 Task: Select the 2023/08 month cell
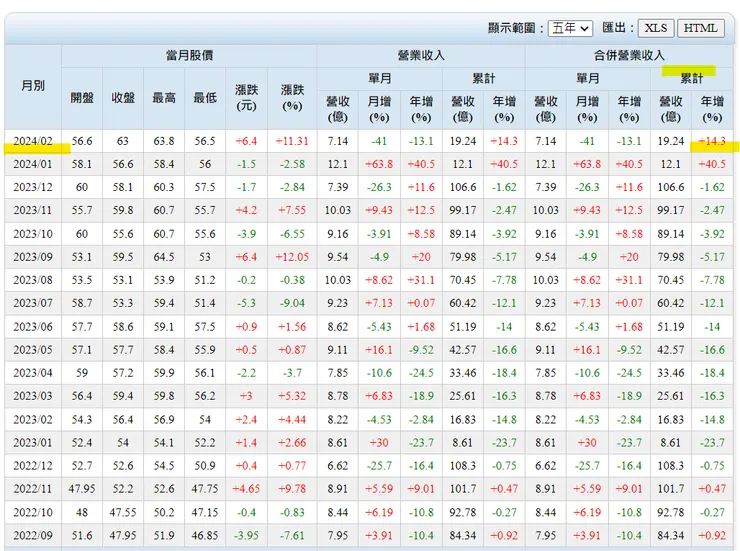33,280
